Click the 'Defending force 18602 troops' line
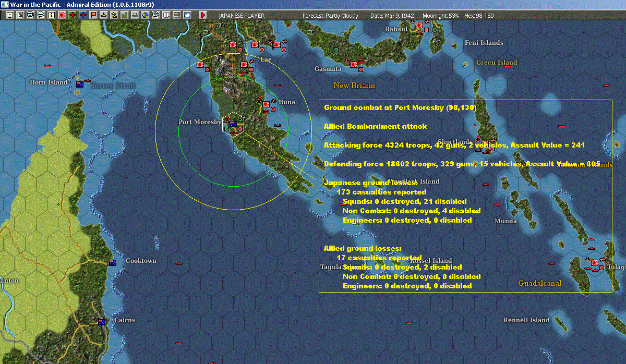626x364 pixels. click(x=462, y=164)
